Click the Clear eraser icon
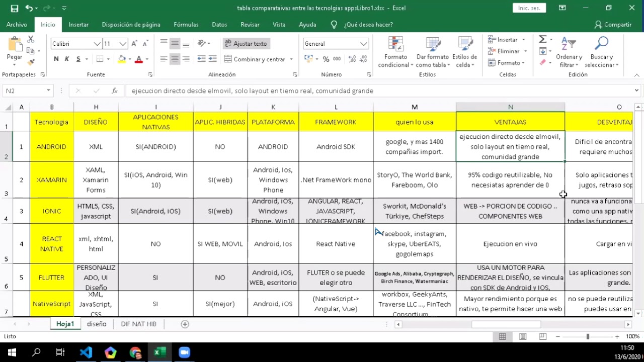 [x=542, y=62]
